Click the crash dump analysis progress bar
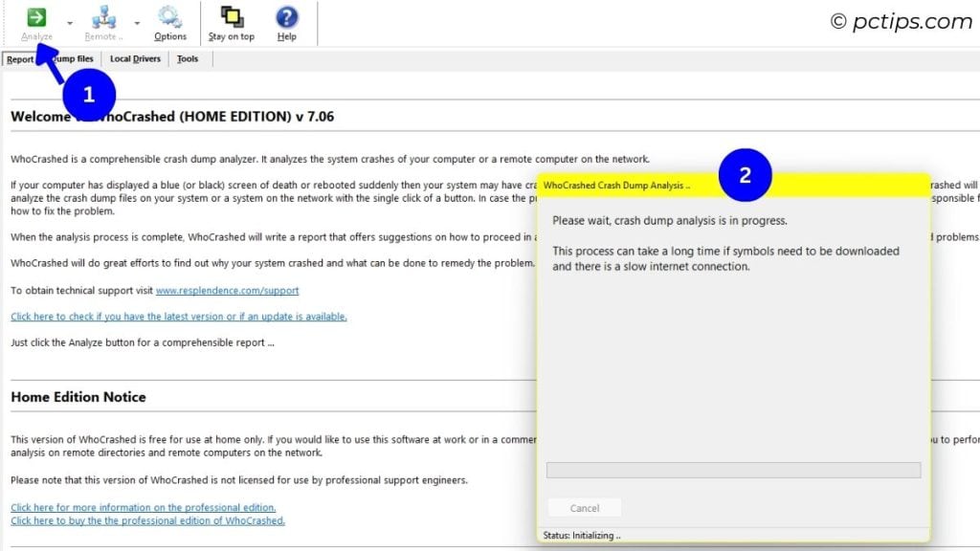 733,471
